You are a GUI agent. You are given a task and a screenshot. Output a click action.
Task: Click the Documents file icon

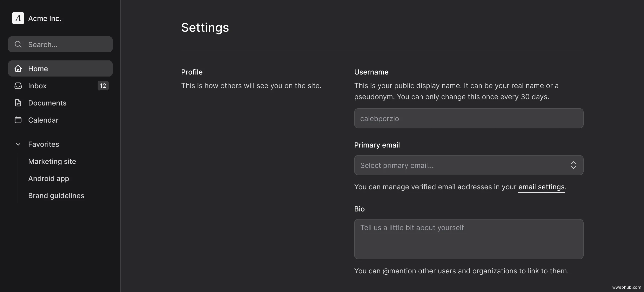[18, 103]
